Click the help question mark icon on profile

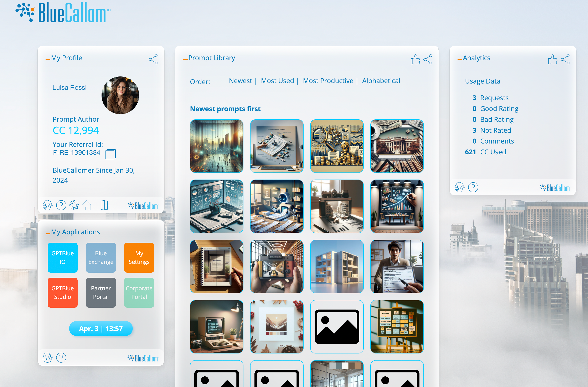(x=61, y=205)
